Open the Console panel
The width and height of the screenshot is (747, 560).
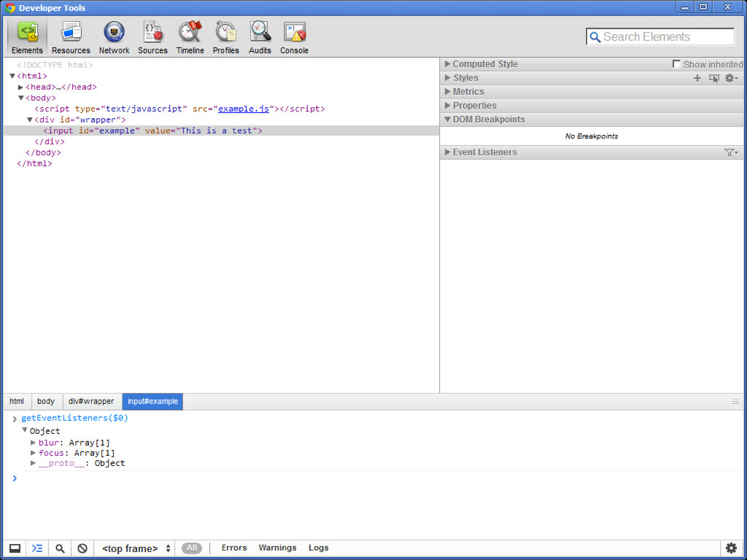295,38
